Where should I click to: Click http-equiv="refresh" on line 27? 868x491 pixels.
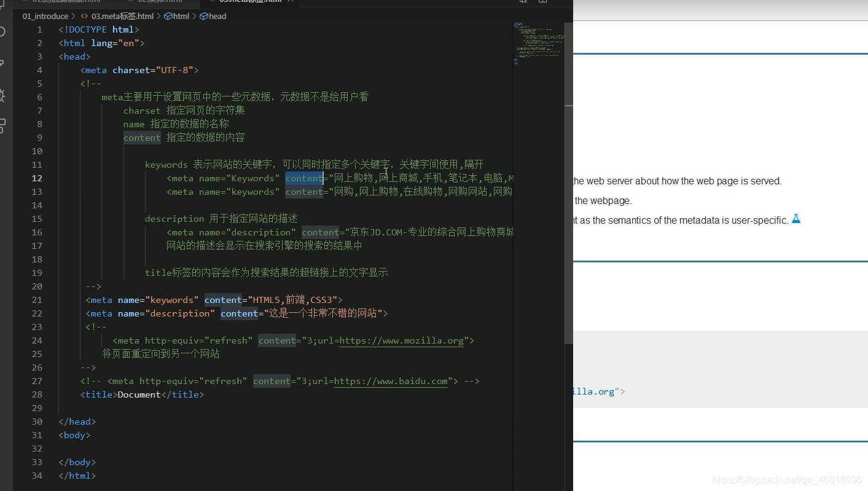click(x=194, y=381)
